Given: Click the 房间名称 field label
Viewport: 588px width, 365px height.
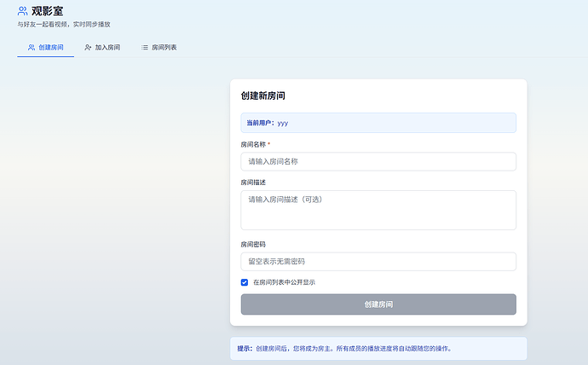Looking at the screenshot, I should [253, 144].
